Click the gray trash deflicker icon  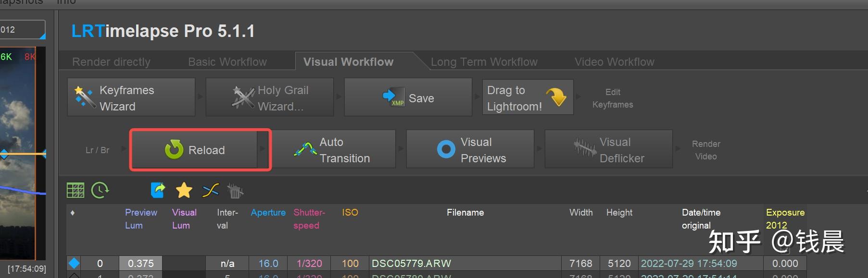point(235,191)
